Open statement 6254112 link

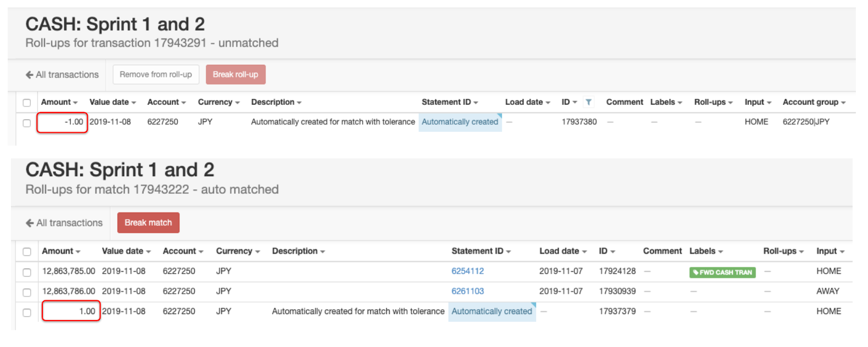coord(467,271)
